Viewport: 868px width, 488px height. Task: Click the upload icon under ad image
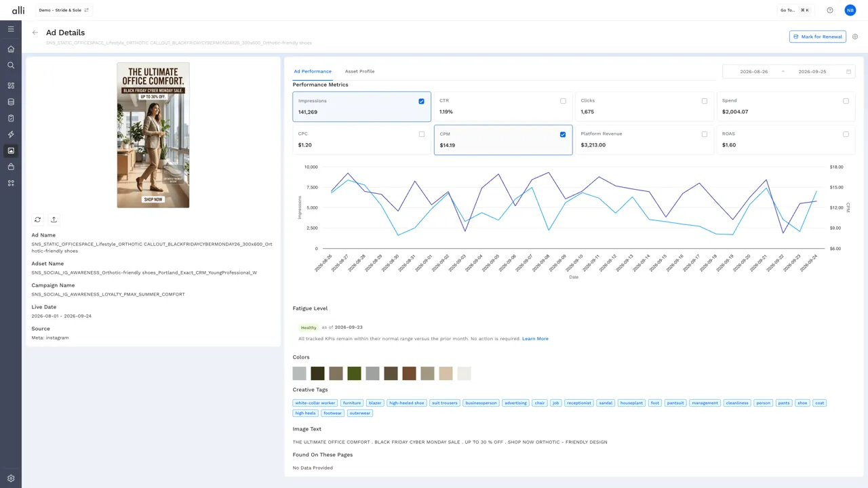pos(54,220)
